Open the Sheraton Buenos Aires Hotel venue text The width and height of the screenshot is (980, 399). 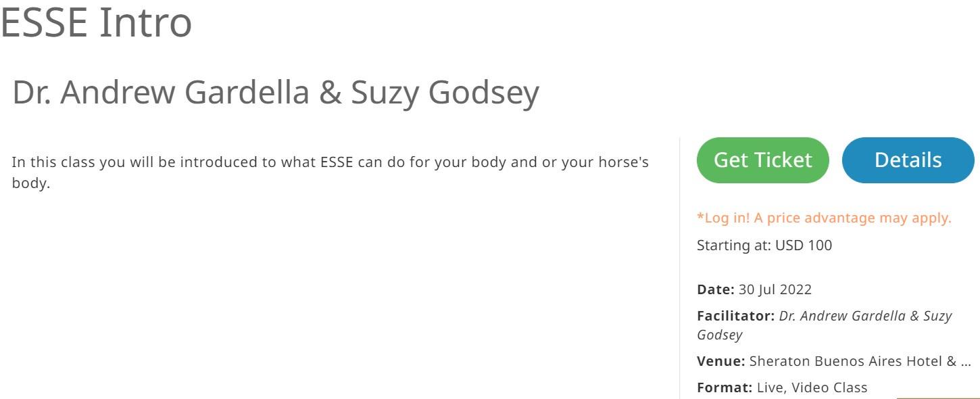pos(853,361)
